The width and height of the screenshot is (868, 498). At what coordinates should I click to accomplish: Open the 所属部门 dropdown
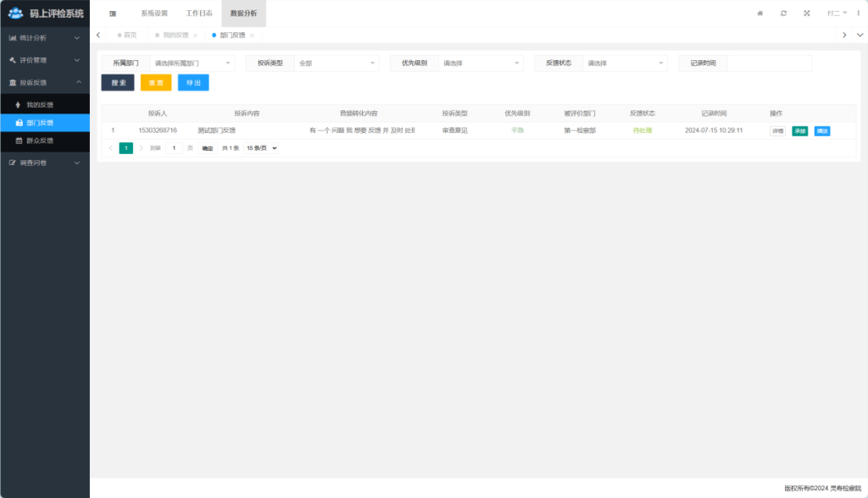192,64
